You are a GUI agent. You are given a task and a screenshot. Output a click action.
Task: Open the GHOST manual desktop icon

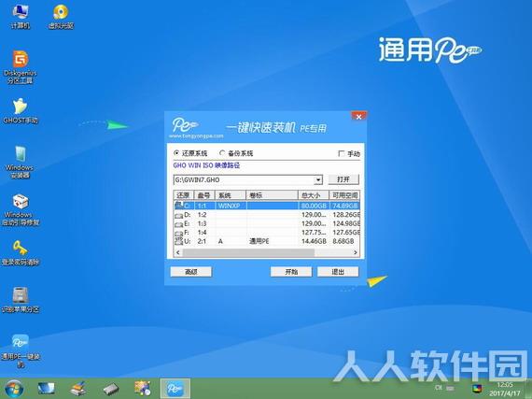(21, 111)
